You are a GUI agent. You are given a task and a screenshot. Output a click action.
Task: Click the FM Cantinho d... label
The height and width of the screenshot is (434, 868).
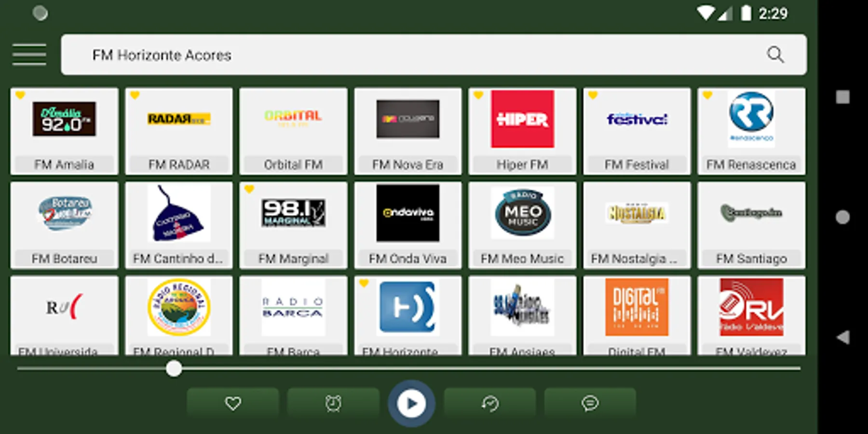click(x=178, y=259)
